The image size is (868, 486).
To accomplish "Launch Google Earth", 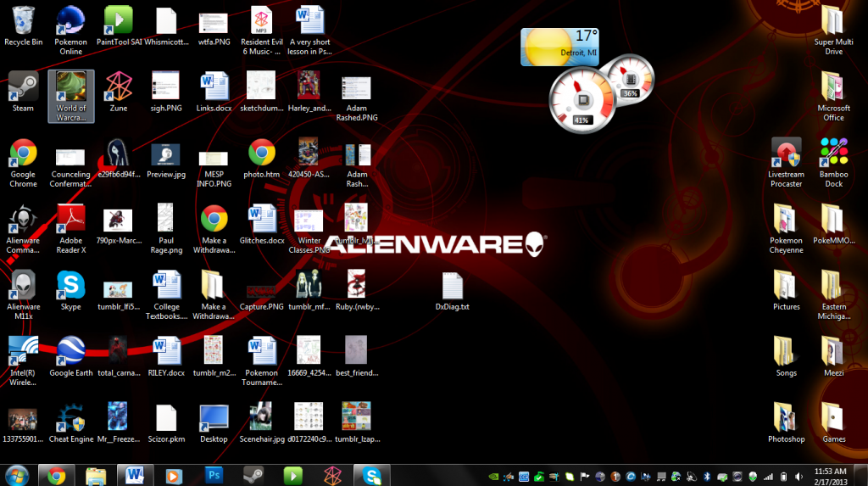I will pos(71,357).
